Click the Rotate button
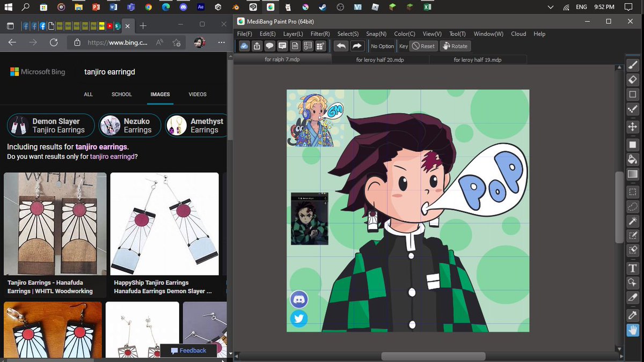This screenshot has width=644, height=362. coord(455,46)
